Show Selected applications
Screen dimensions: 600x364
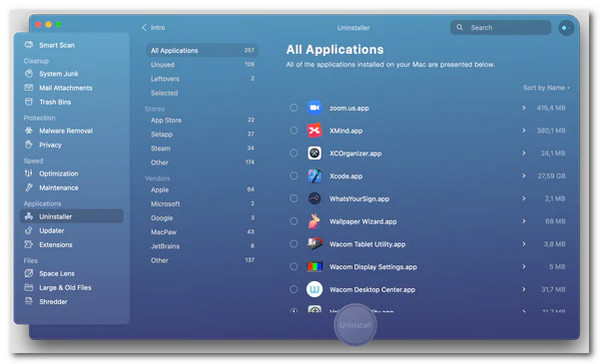[202, 93]
